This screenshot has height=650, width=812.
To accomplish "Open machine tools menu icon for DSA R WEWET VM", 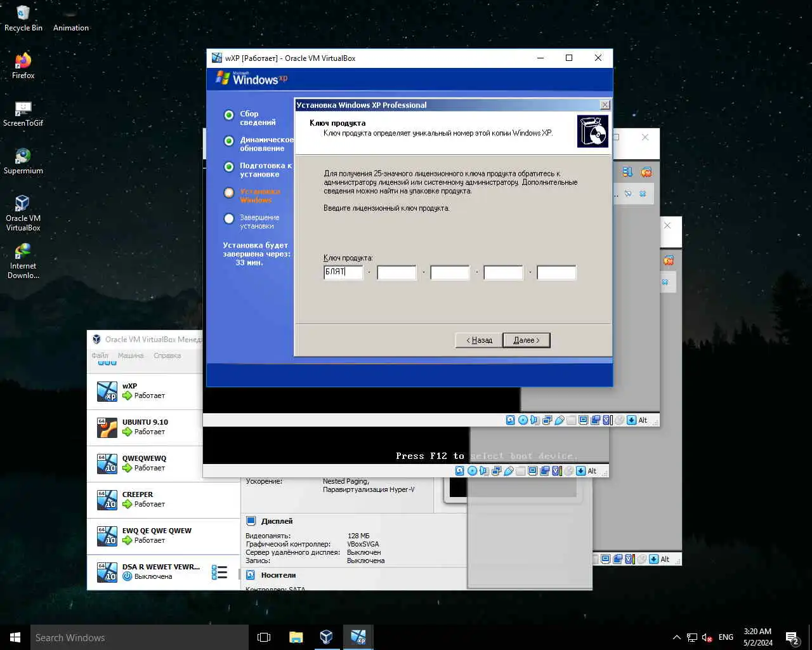I will [x=219, y=573].
